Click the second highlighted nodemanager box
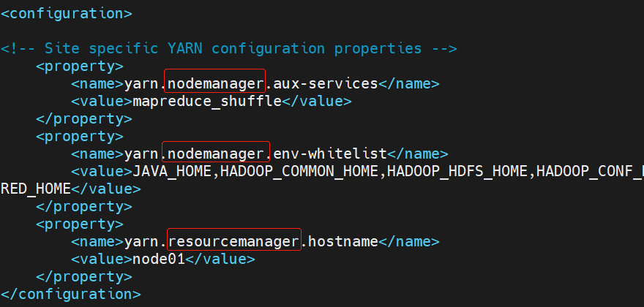 [x=216, y=152]
